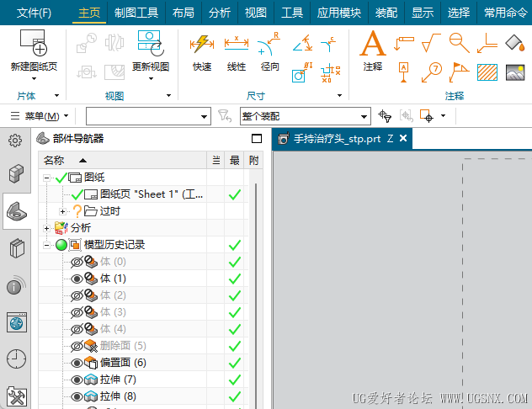Image resolution: width=532 pixels, height=409 pixels.
Task: Click the New Sheet (新建图纸页) icon
Action: [x=34, y=42]
